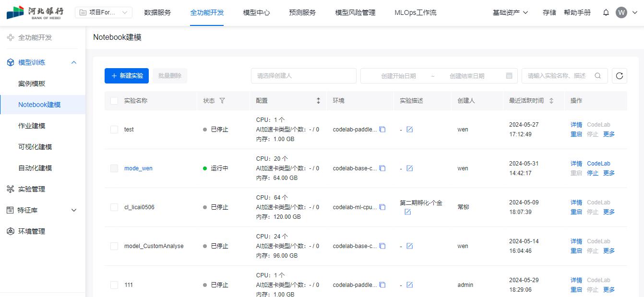Open 详情 for mode_wen experiment
The width and height of the screenshot is (644, 297).
(576, 164)
